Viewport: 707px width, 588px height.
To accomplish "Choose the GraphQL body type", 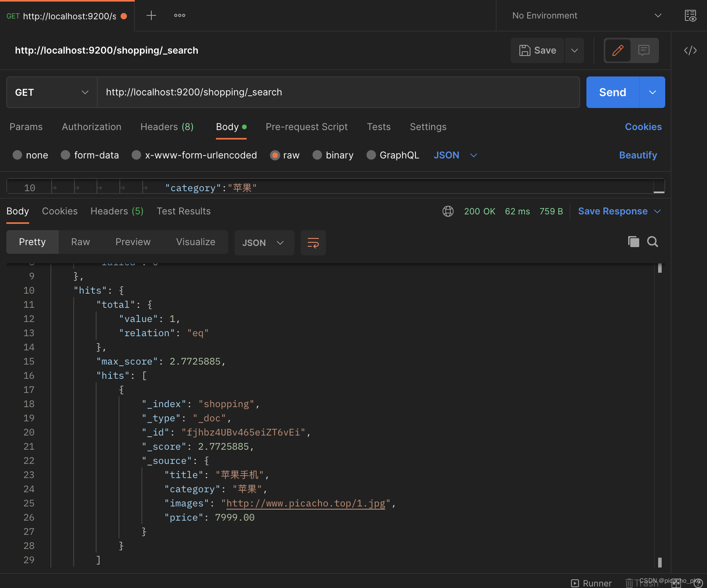I will [371, 155].
